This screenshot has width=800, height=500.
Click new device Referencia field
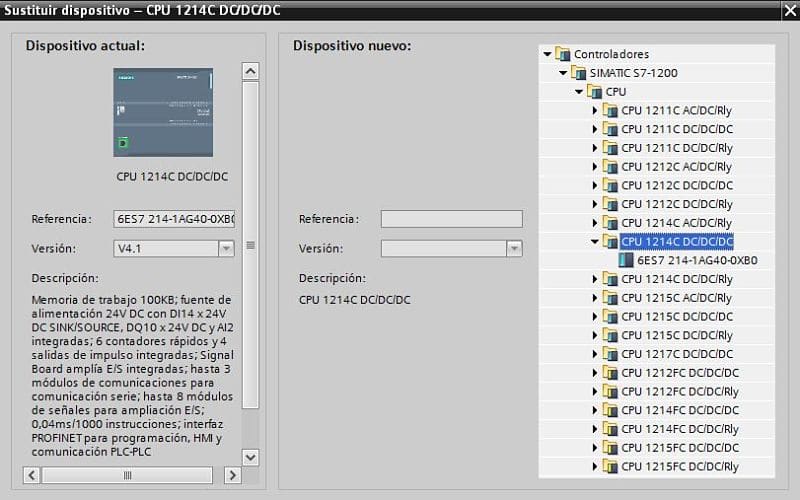[x=452, y=219]
